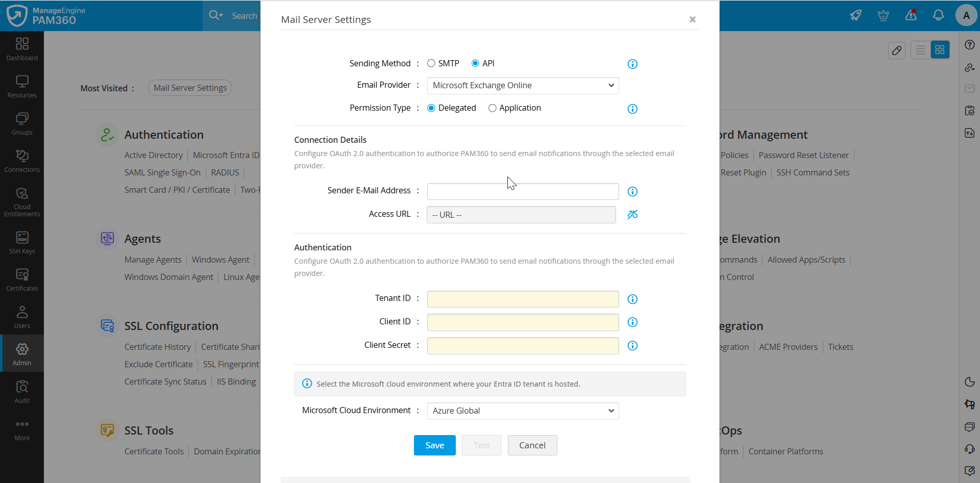Open Password Reset Listener link

[x=803, y=155]
